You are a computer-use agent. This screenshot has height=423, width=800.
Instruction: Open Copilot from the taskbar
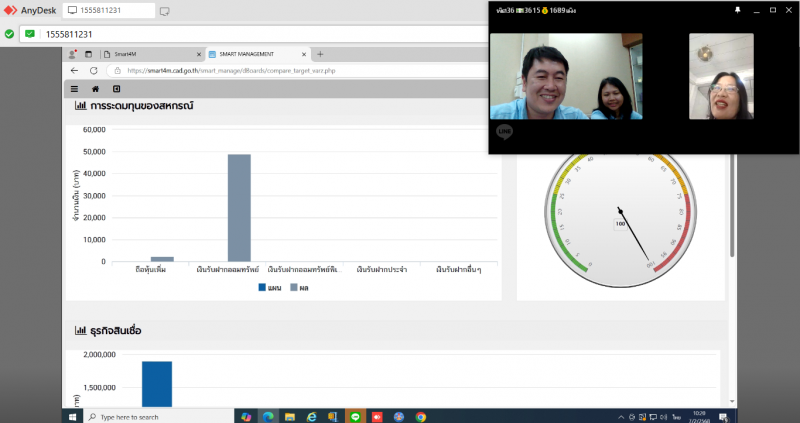tap(246, 417)
